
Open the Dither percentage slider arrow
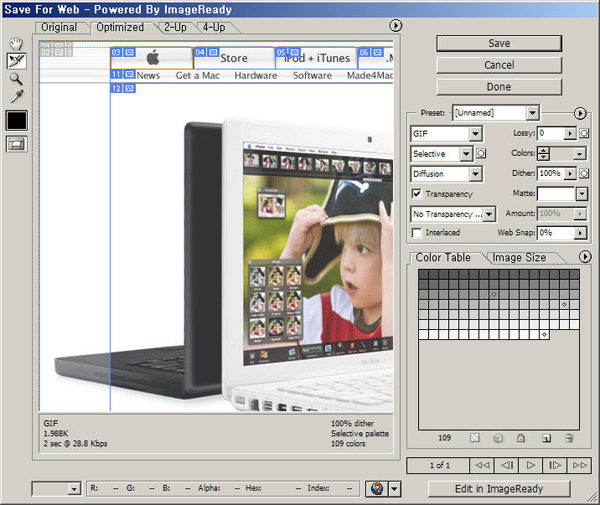(x=570, y=173)
